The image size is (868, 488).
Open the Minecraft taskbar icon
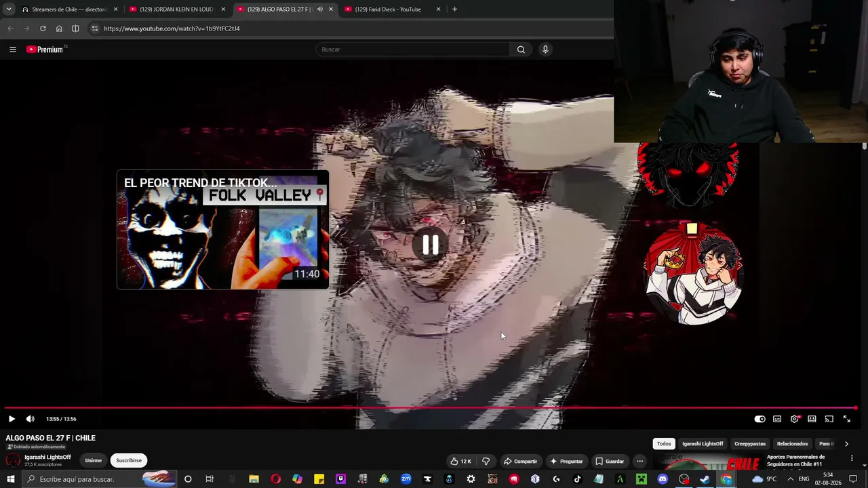641,479
